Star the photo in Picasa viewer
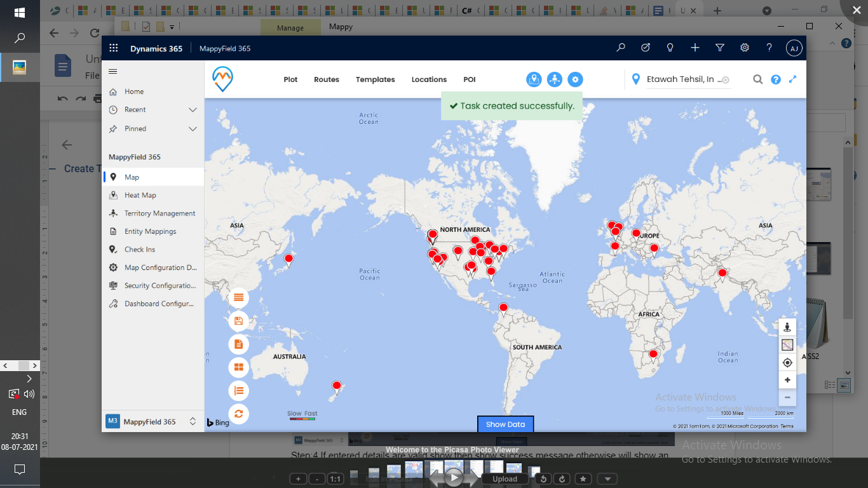The image size is (868, 488). [x=584, y=478]
